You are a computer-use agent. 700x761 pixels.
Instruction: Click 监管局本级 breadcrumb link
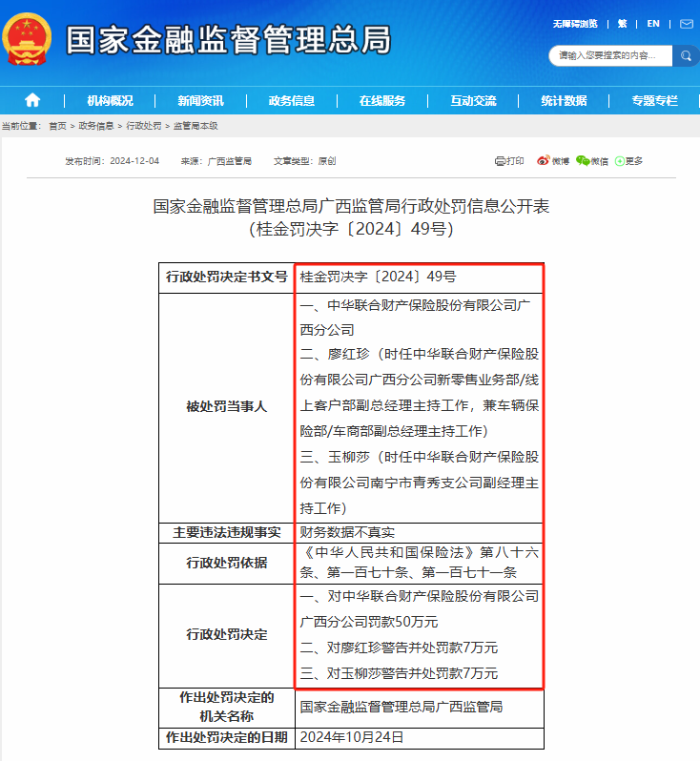click(x=196, y=126)
